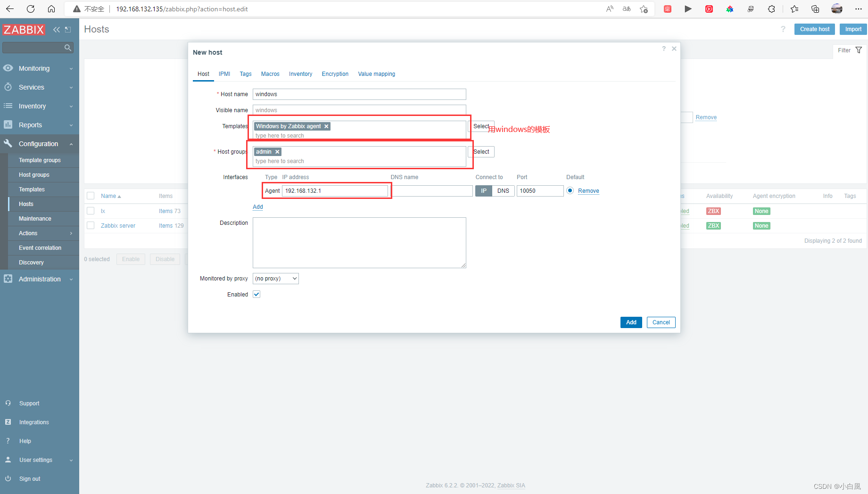Choose DNS in Connect to toggle
The height and width of the screenshot is (494, 868).
tap(503, 191)
